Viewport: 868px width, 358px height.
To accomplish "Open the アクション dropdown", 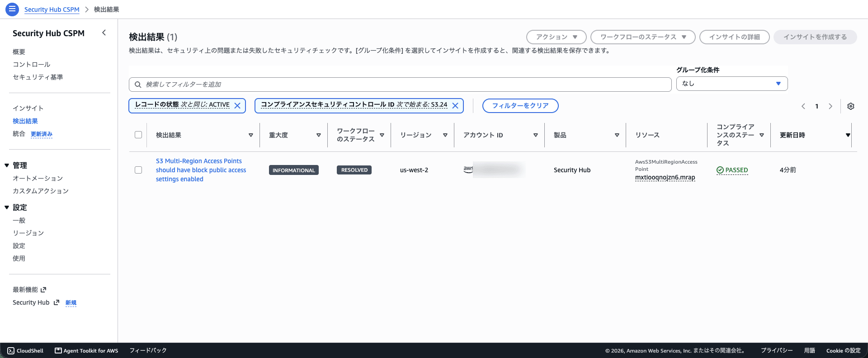I will click(557, 37).
